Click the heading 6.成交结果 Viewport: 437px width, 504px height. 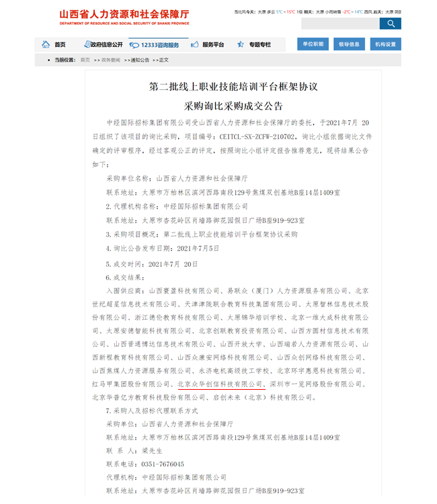point(125,278)
